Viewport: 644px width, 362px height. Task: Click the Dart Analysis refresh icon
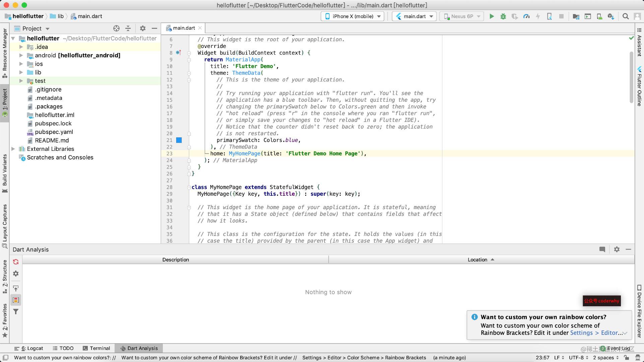pos(16,261)
